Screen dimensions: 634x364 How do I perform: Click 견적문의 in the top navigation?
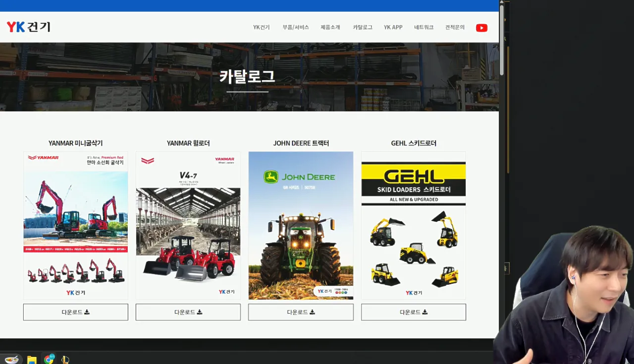(x=455, y=27)
